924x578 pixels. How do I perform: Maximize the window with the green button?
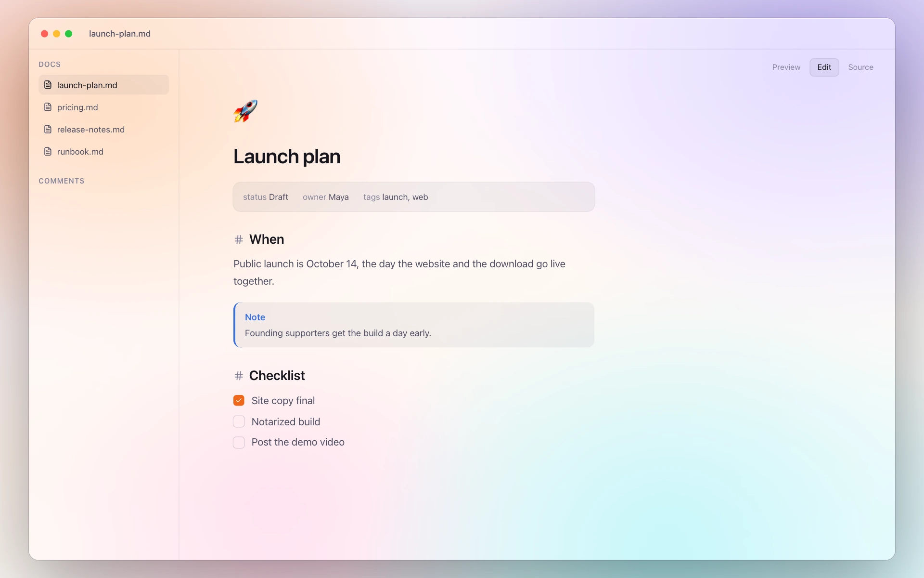coord(69,34)
